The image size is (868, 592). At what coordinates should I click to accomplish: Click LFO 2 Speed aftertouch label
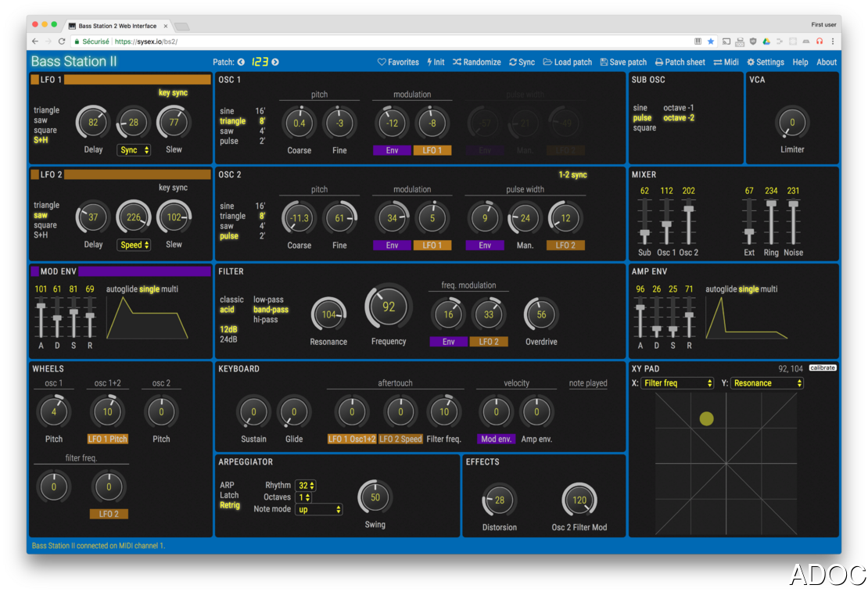[400, 439]
